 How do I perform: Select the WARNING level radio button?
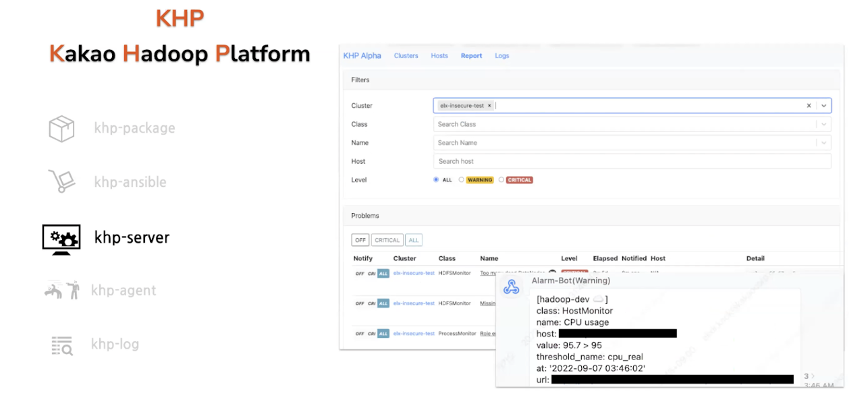pos(461,180)
